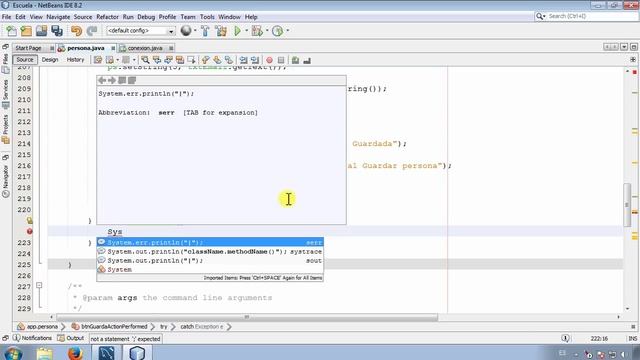640x360 pixels.
Task: Click Clean and Build Project icon
Action: (221, 31)
